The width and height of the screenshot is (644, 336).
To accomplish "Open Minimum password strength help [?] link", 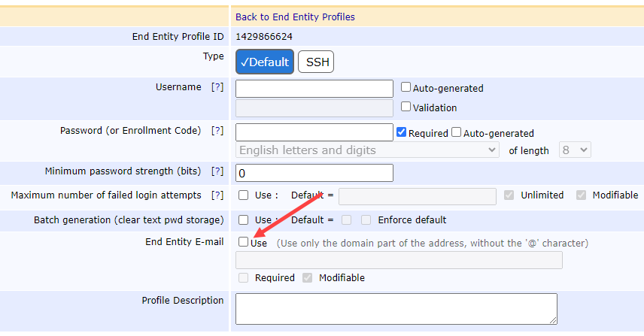I will pyautogui.click(x=217, y=171).
